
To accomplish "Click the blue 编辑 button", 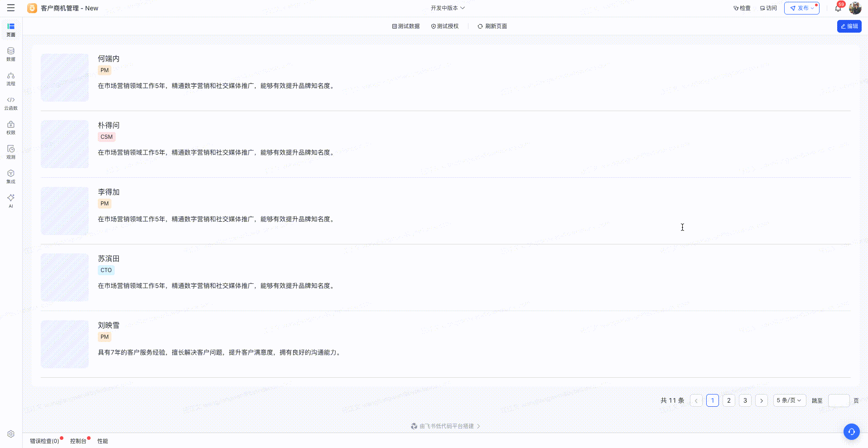I will pyautogui.click(x=849, y=26).
